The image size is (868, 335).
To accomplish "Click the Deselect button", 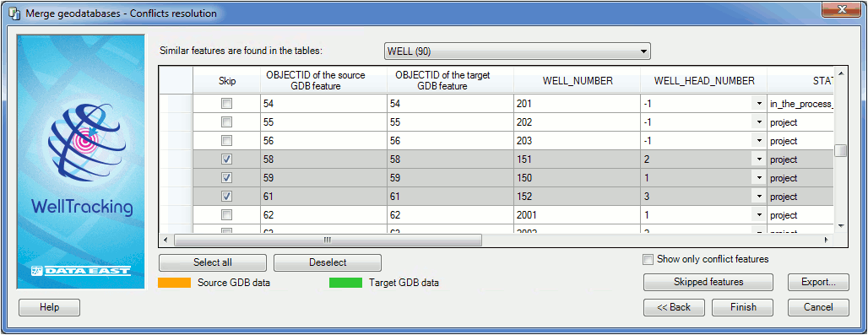I will [328, 262].
